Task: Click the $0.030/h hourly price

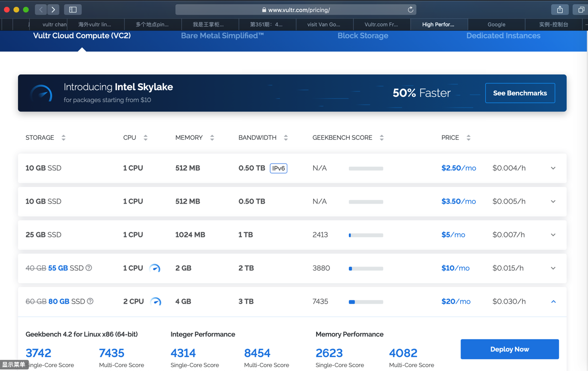Action: [x=509, y=301]
